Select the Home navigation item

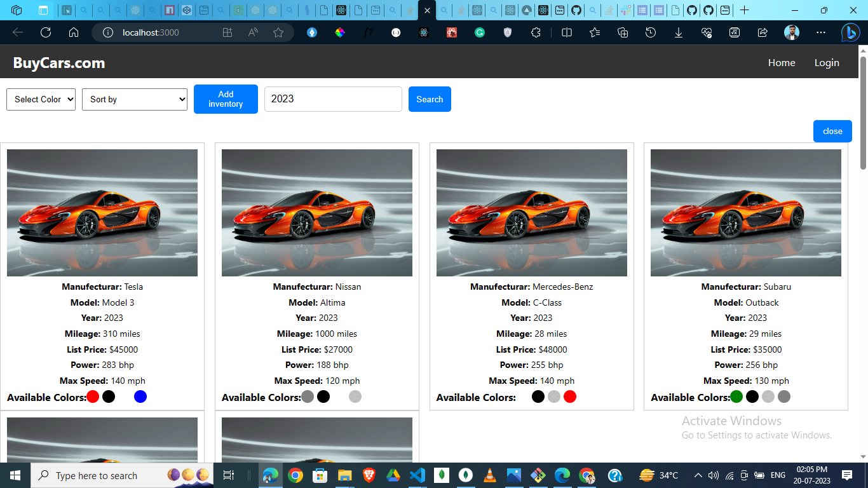[x=781, y=62]
